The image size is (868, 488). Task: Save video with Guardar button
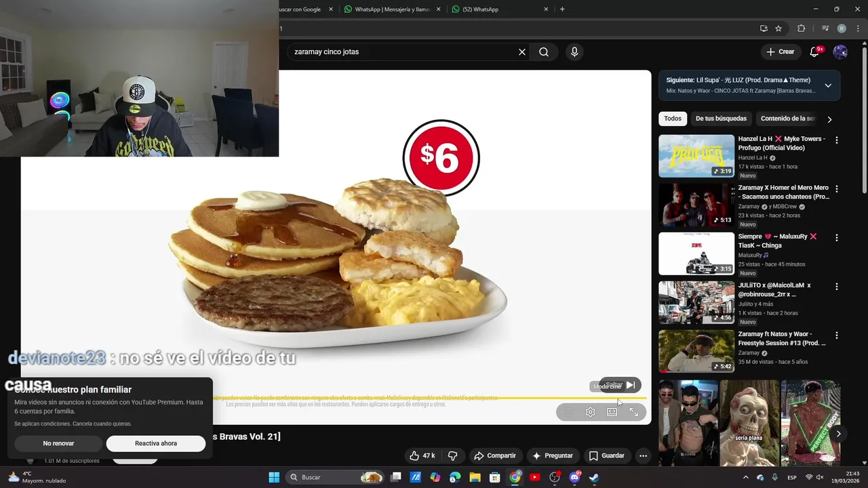pos(607,455)
